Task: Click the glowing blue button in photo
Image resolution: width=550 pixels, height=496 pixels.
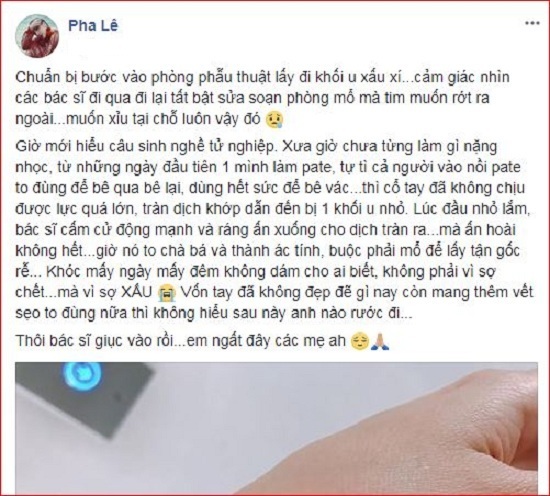Action: (x=83, y=374)
